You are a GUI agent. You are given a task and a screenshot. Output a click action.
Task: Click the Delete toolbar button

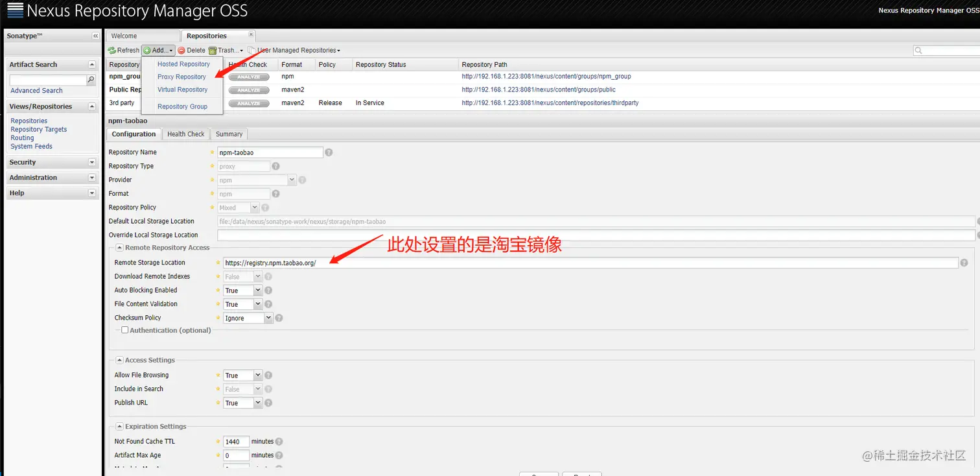(191, 50)
